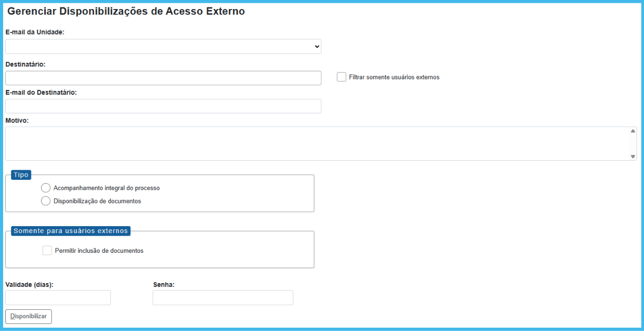Open the E-mail da Unidade dropdown

(x=163, y=47)
